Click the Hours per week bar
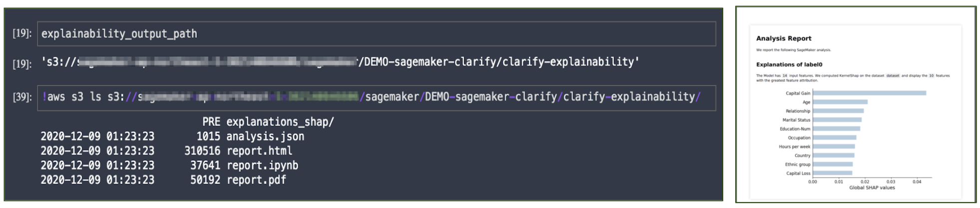This screenshot has height=208, width=980. tap(834, 146)
